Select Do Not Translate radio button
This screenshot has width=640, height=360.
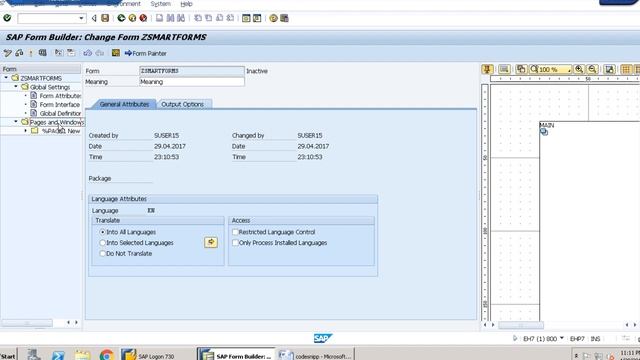coord(102,253)
